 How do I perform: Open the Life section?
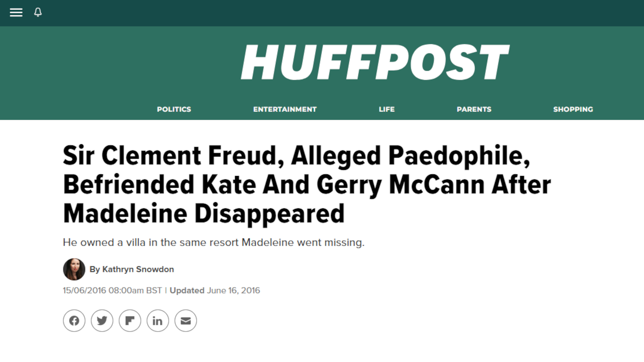coord(386,109)
